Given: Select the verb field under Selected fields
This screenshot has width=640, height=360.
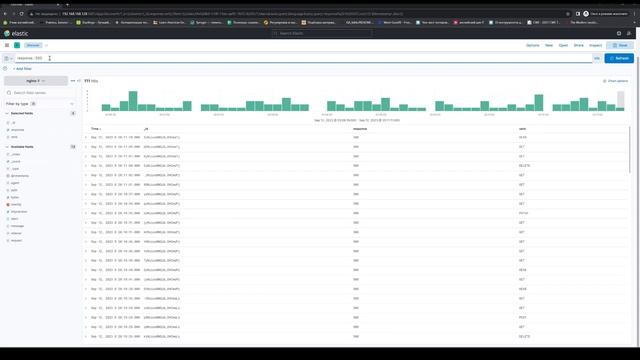Looking at the screenshot, I should pos(14,137).
